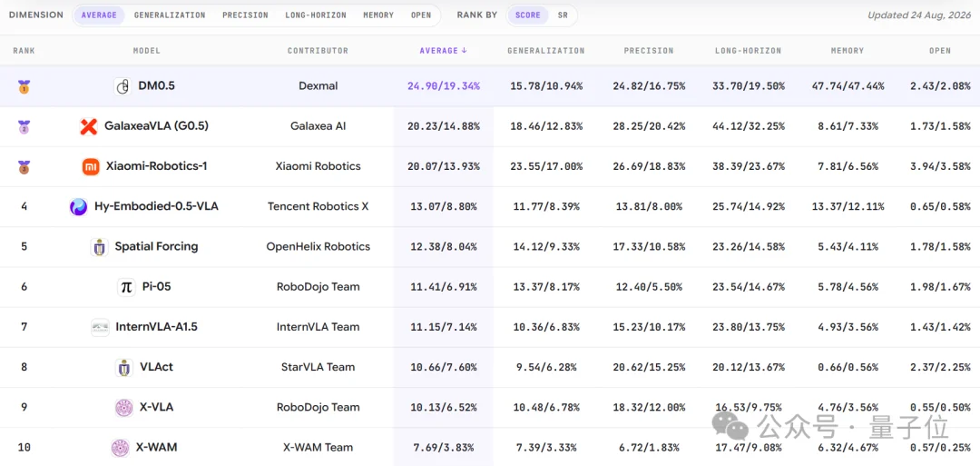Click average score 7.69/3.83%
Viewport: 980px width, 466px height.
(443, 447)
